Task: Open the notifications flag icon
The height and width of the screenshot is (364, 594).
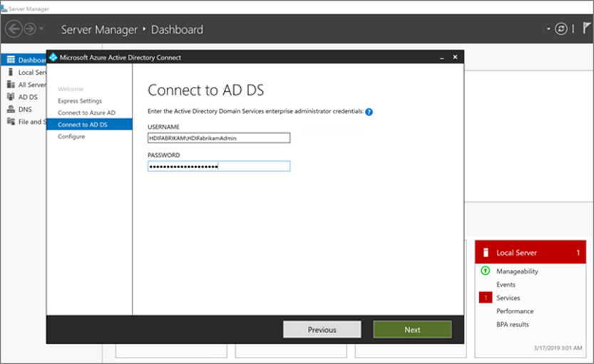Action: tap(586, 28)
